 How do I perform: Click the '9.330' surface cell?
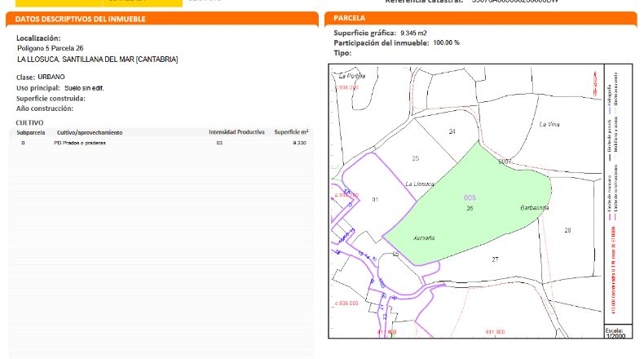pos(299,143)
